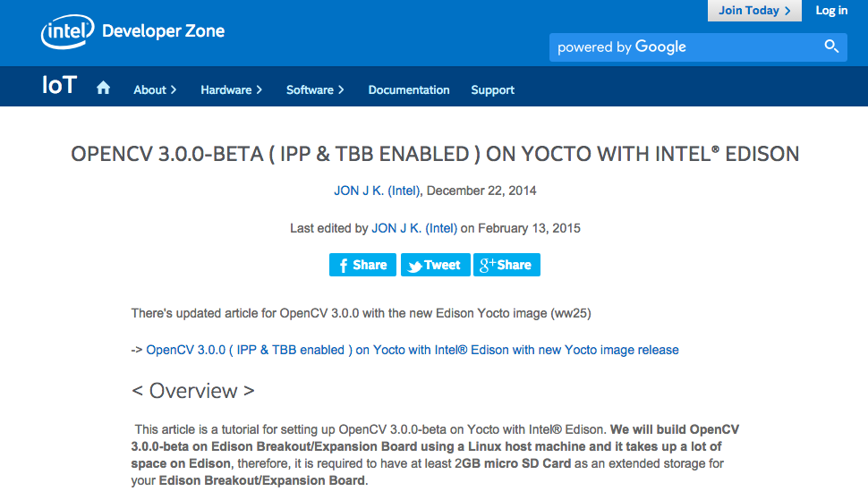Go to the IoT home icon
Viewport: 868px width, 500px height.
(x=104, y=89)
